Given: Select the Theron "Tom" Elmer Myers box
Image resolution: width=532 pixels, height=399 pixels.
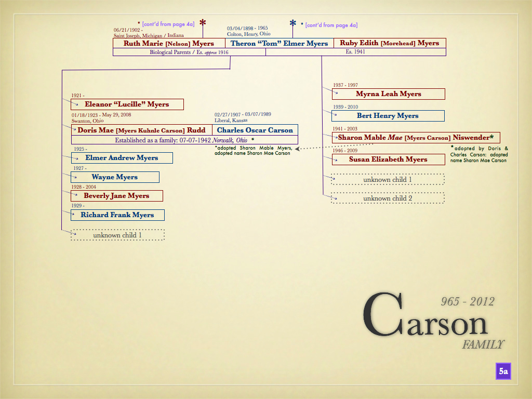Looking at the screenshot, I should tap(279, 44).
